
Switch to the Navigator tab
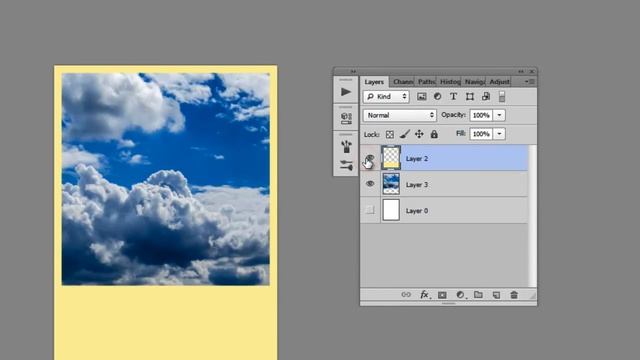pyautogui.click(x=474, y=82)
